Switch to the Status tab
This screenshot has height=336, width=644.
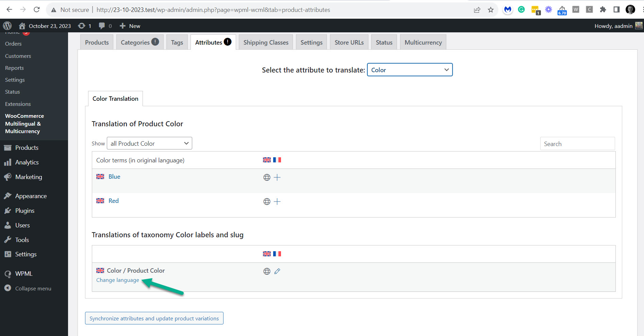[384, 42]
